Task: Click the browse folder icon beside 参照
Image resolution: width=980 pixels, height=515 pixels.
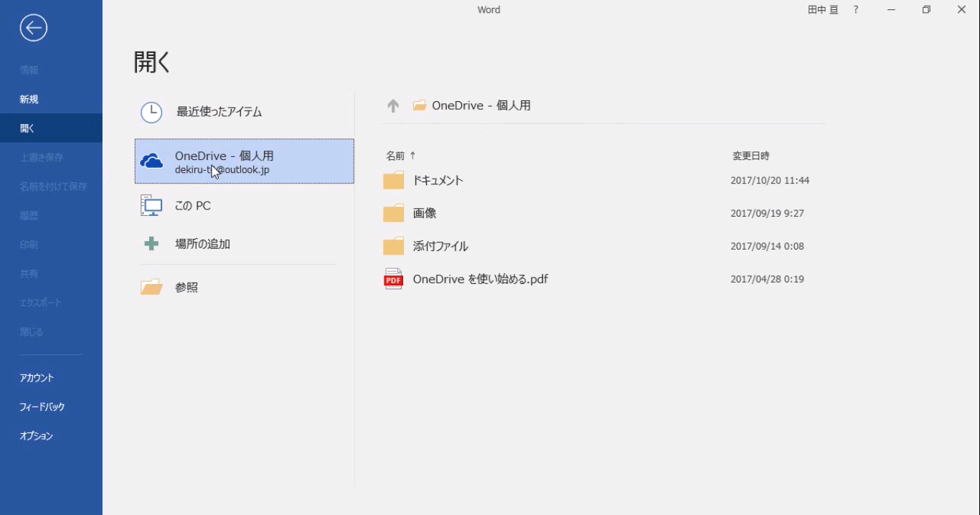Action: click(151, 288)
